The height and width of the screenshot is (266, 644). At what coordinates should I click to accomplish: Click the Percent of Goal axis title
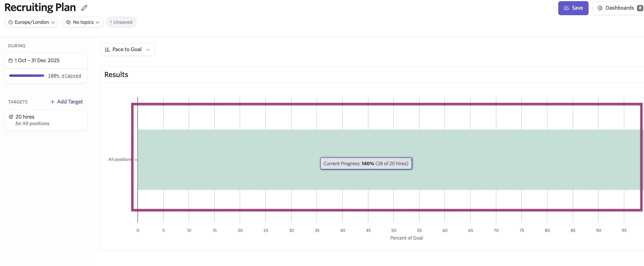[x=407, y=238]
